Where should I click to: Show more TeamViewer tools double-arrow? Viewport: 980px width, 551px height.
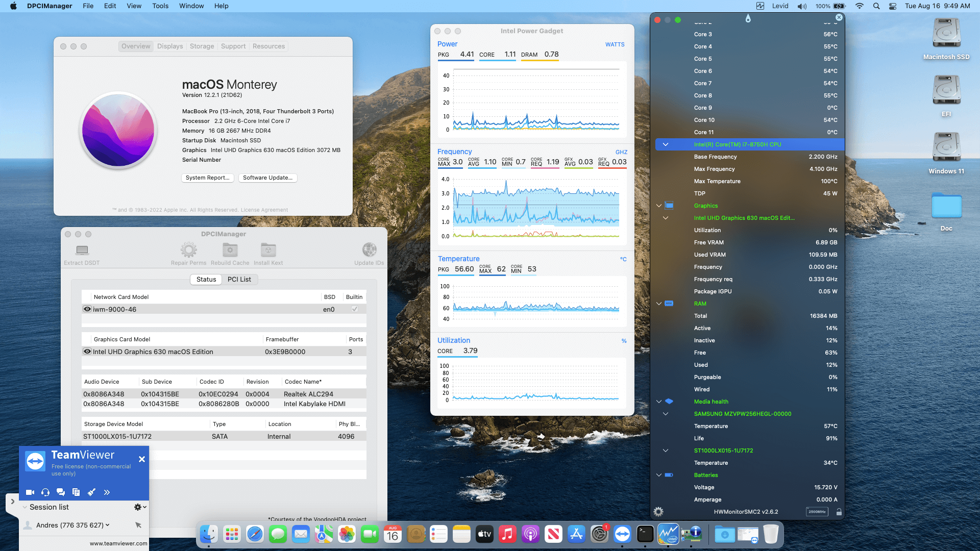[x=107, y=492]
